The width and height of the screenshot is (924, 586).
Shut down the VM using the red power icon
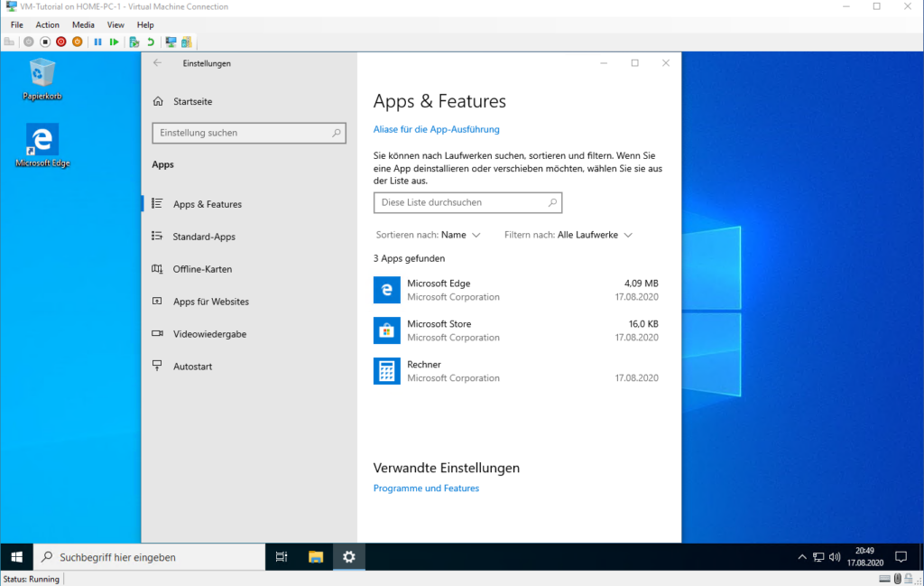[x=61, y=42]
